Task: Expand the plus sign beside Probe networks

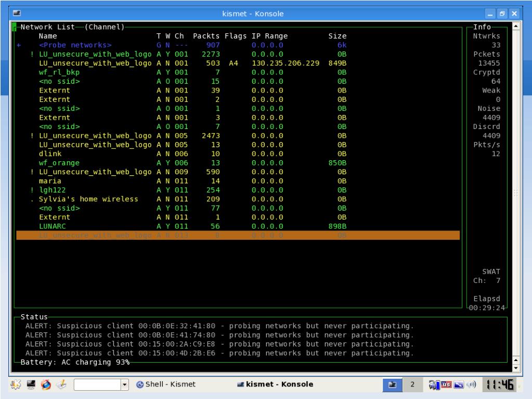Action: tap(19, 45)
